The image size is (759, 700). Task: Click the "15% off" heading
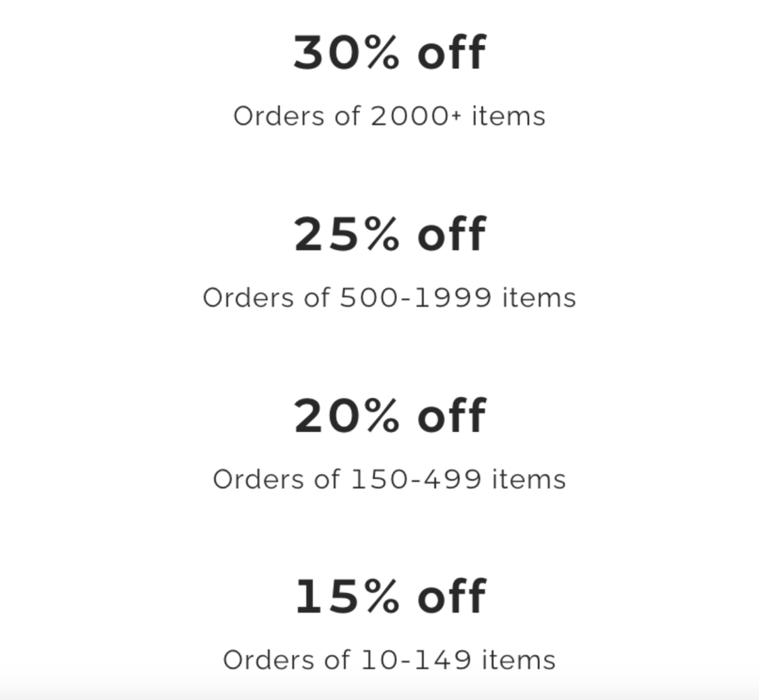pyautogui.click(x=390, y=596)
